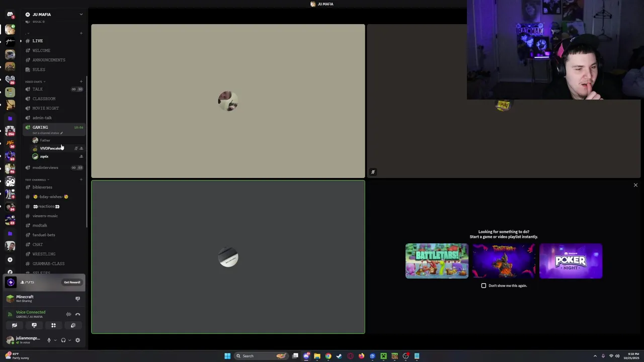
Task: Click the Get Reward! button
Action: point(72,282)
